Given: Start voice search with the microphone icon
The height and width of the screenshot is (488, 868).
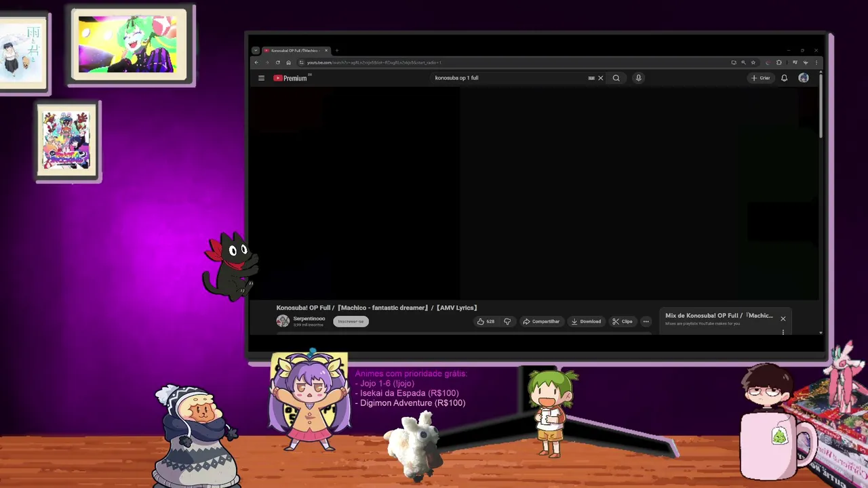Looking at the screenshot, I should [638, 78].
